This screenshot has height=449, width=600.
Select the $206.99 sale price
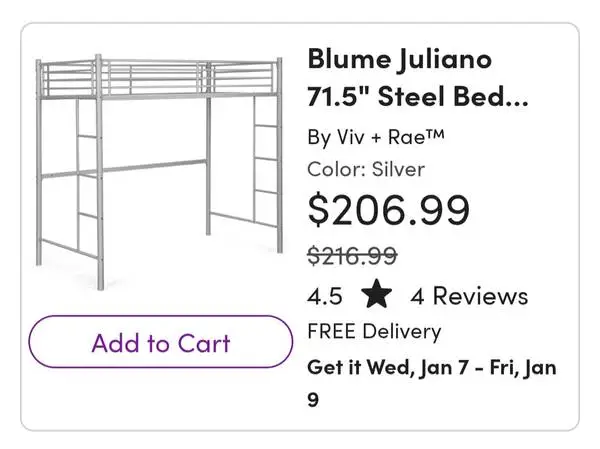pyautogui.click(x=388, y=210)
